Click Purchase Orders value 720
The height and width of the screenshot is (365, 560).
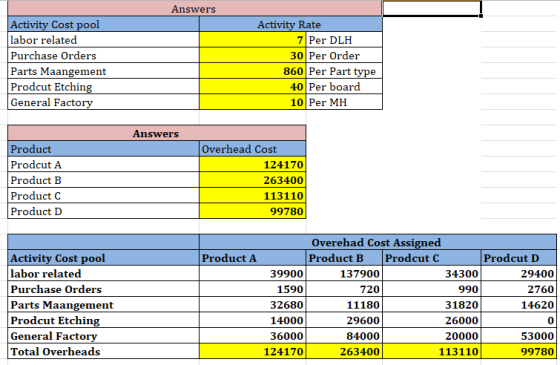coord(344,289)
